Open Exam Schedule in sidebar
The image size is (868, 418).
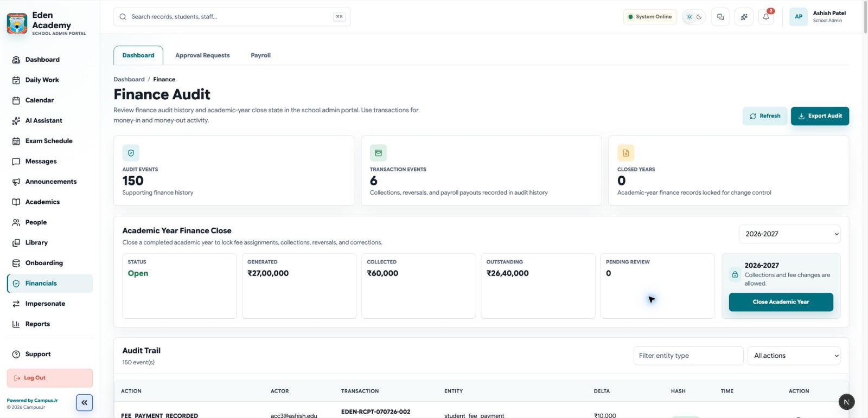pos(49,141)
